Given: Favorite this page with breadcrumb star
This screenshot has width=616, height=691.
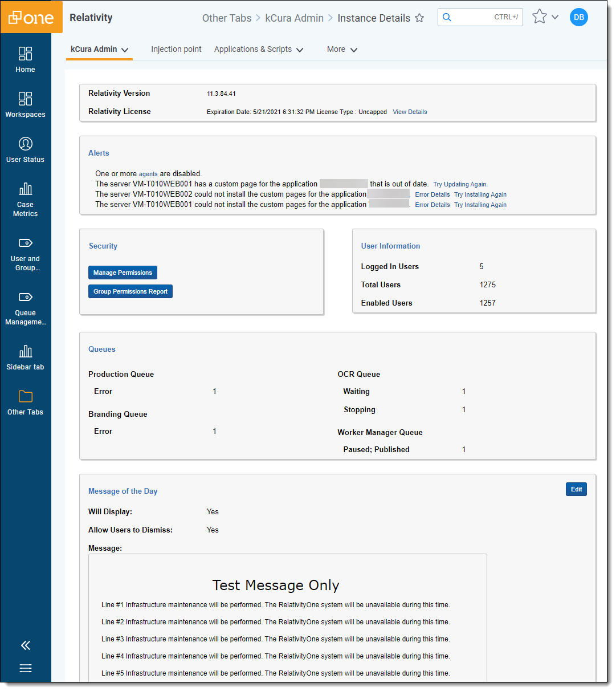Looking at the screenshot, I should 419,18.
